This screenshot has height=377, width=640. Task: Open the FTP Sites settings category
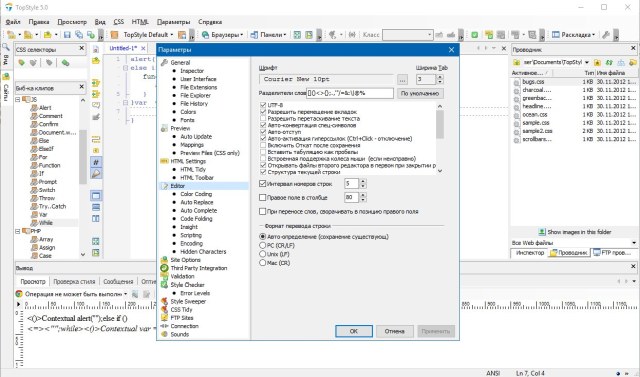click(x=182, y=317)
